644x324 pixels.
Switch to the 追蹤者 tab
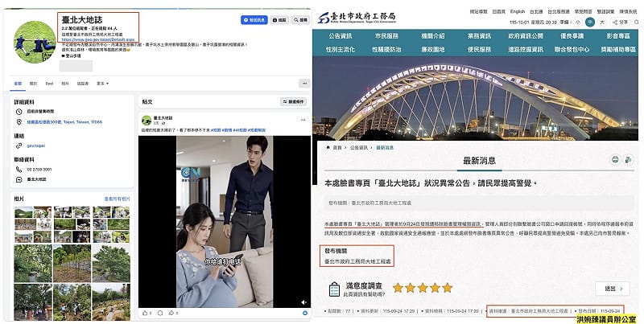(83, 84)
